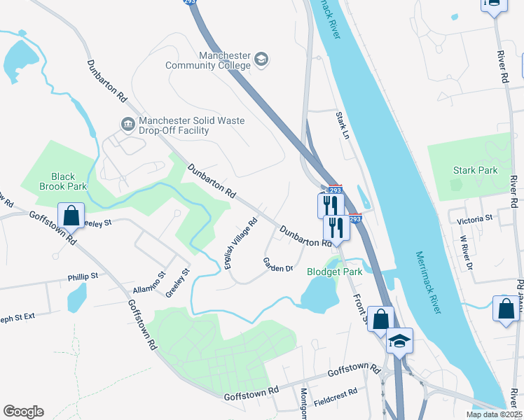524x420 pixels.
Task: Open the Google logo link
Action: pyautogui.click(x=23, y=412)
